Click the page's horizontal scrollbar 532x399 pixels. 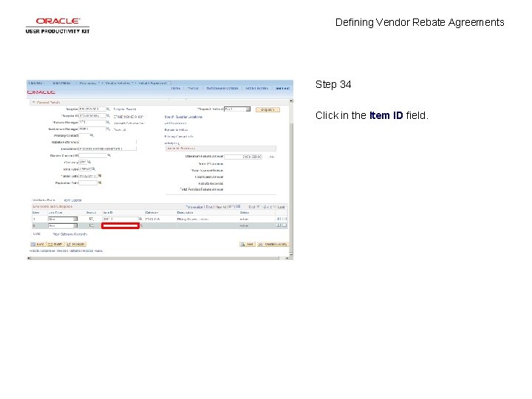coord(158,258)
